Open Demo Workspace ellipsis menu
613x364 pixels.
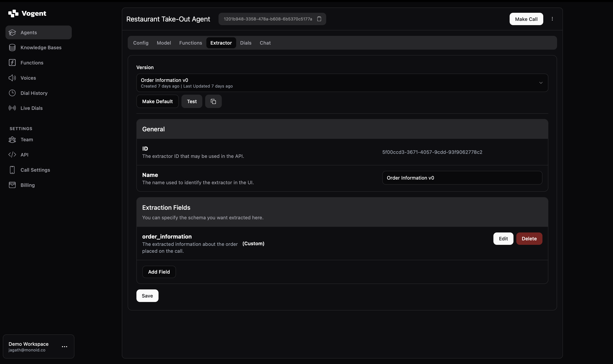(64, 347)
